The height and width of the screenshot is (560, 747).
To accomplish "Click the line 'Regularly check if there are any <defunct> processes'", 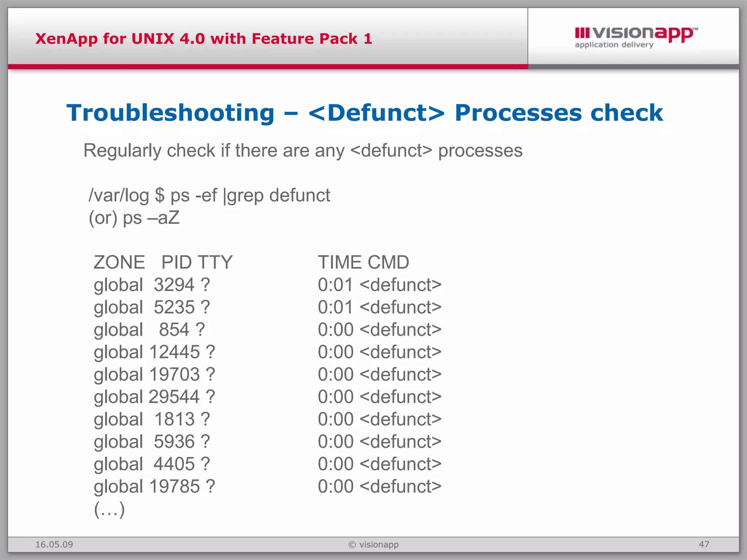I will click(x=303, y=151).
